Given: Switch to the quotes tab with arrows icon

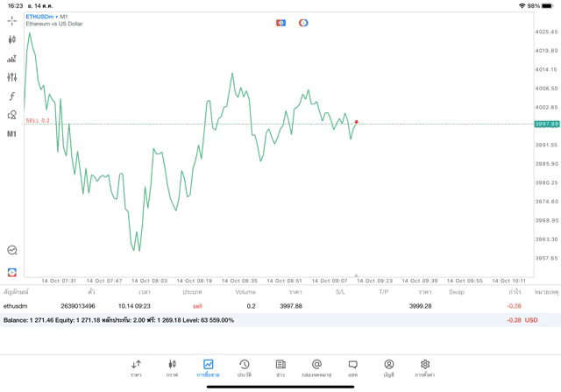Looking at the screenshot, I should tap(136, 368).
